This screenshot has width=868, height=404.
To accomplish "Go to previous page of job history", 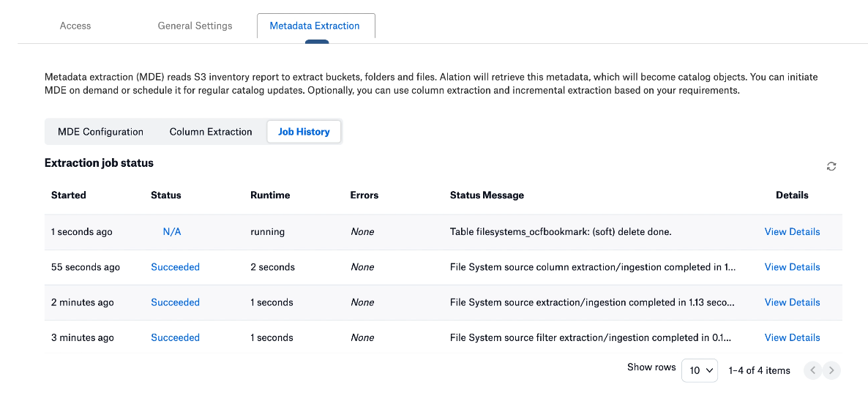I will pyautogui.click(x=812, y=370).
